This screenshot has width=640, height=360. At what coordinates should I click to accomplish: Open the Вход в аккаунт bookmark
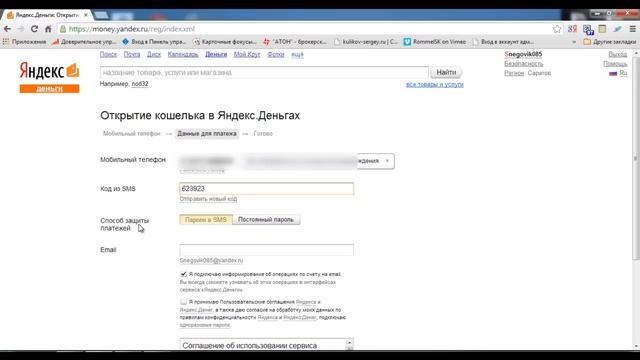point(503,42)
